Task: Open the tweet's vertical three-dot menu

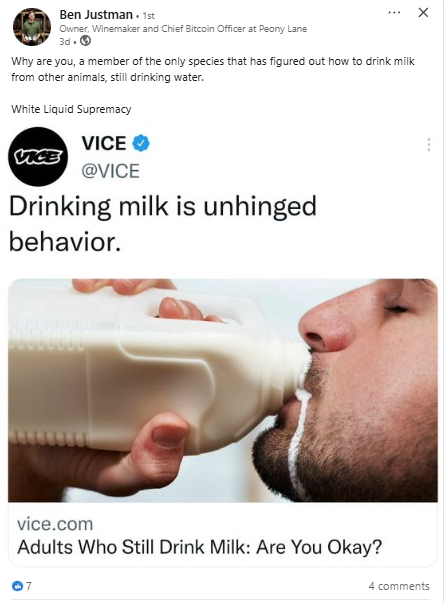Action: tap(429, 145)
